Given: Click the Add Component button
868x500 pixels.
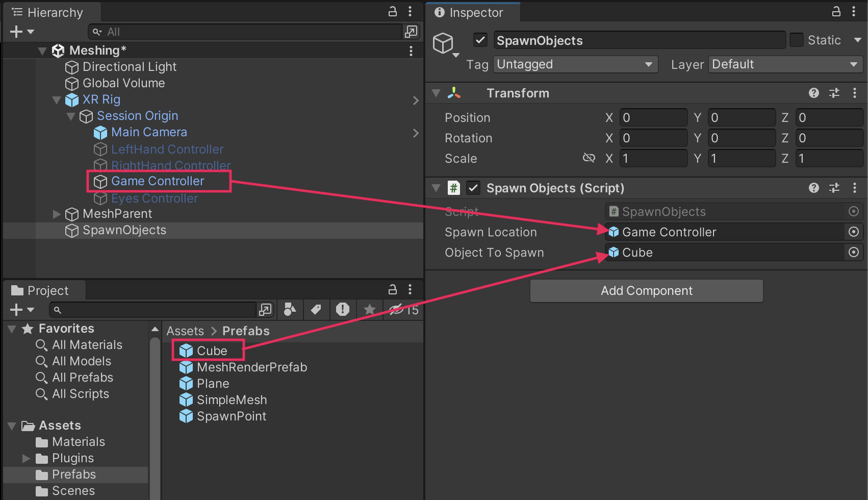Looking at the screenshot, I should (646, 291).
